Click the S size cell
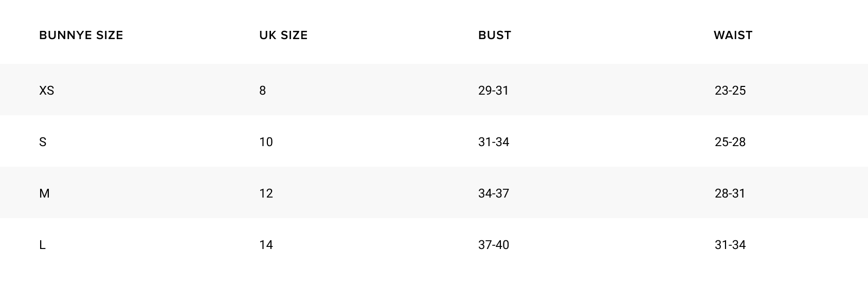 43,142
